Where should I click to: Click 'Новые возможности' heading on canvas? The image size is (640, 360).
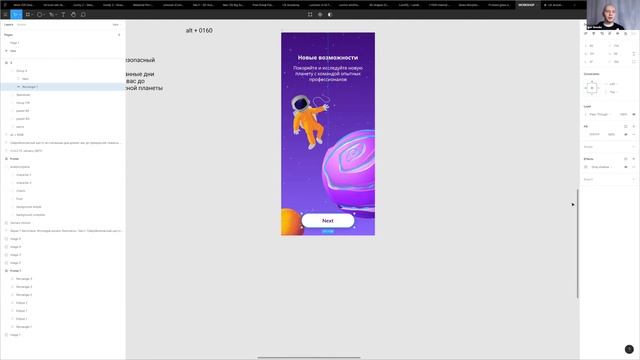point(328,58)
